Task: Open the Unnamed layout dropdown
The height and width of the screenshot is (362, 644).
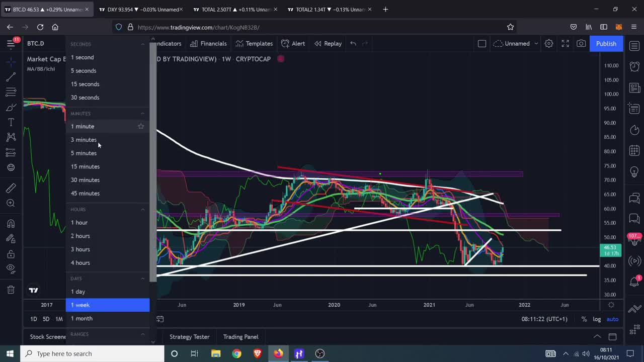Action: pyautogui.click(x=516, y=44)
